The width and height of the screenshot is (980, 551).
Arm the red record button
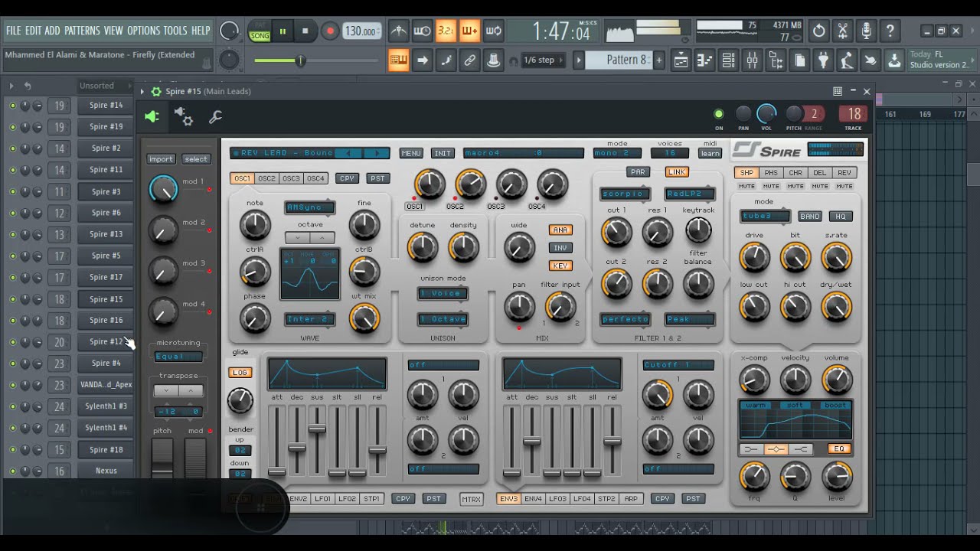tap(330, 31)
